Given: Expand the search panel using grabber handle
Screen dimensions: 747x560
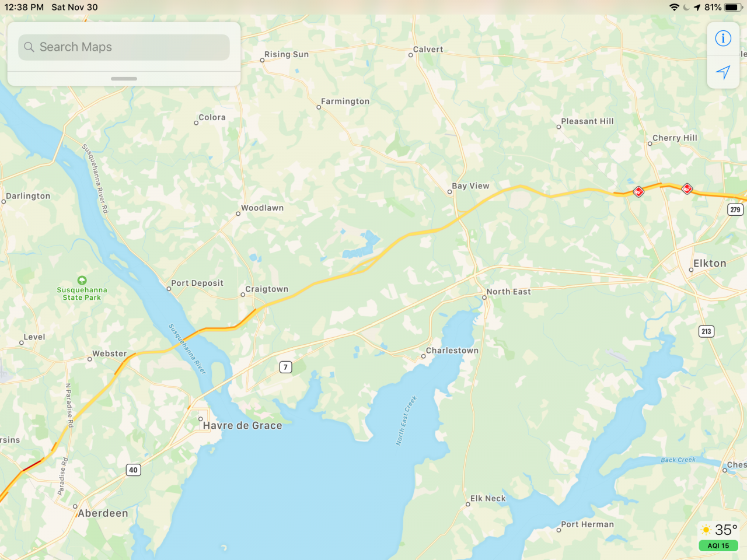Looking at the screenshot, I should 124,78.
